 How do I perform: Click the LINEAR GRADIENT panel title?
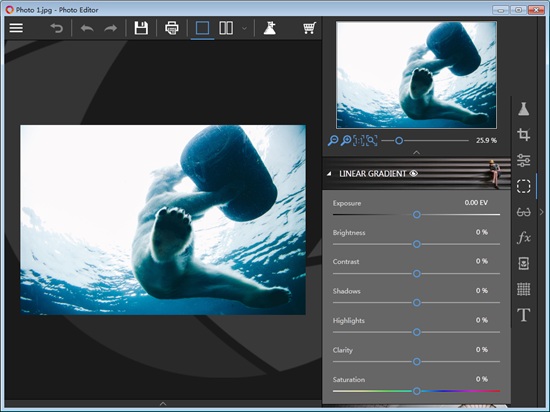[x=373, y=174]
